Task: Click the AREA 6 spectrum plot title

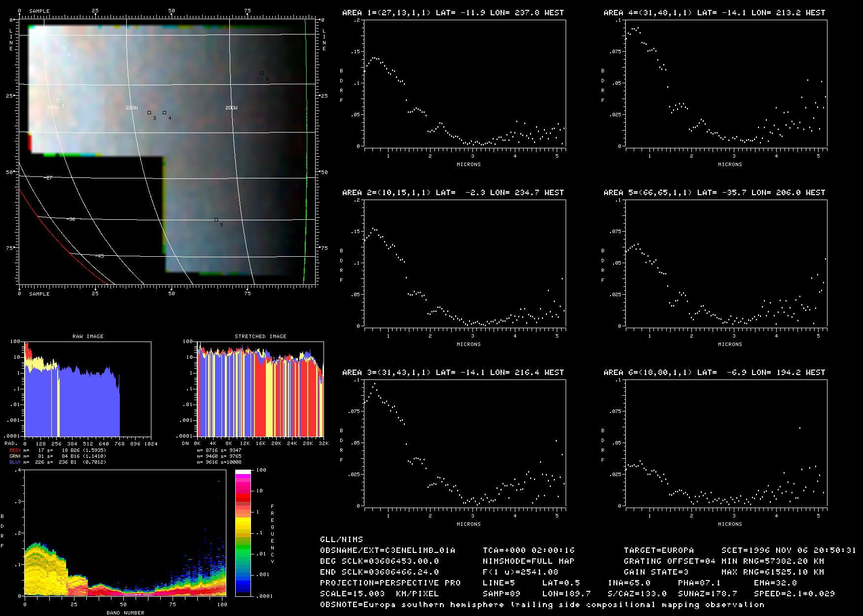Action: (714, 373)
